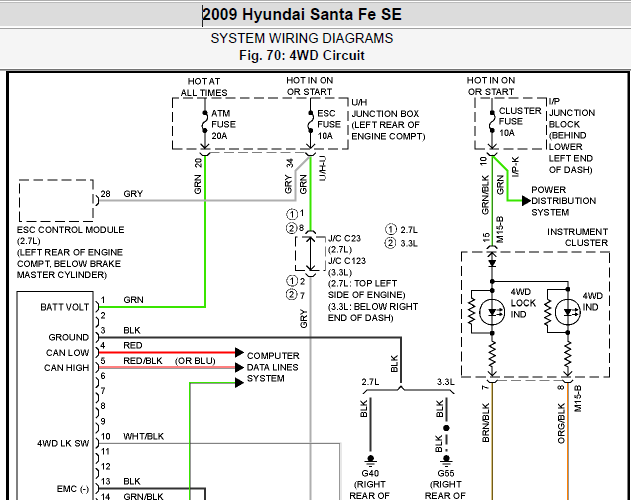Click the BLK wire label at pin 13
The height and width of the screenshot is (500, 631).
pyautogui.click(x=132, y=481)
